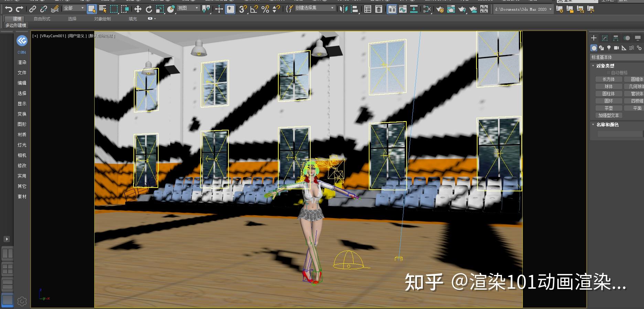This screenshot has width=644, height=309.
Task: Click the Undo arrow in the main toolbar
Action: [9, 9]
